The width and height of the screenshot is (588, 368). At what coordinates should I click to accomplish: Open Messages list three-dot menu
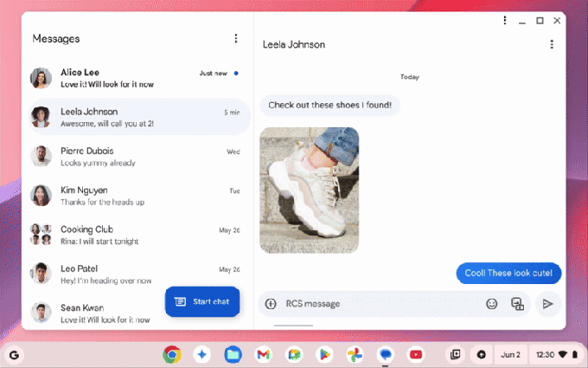click(236, 38)
